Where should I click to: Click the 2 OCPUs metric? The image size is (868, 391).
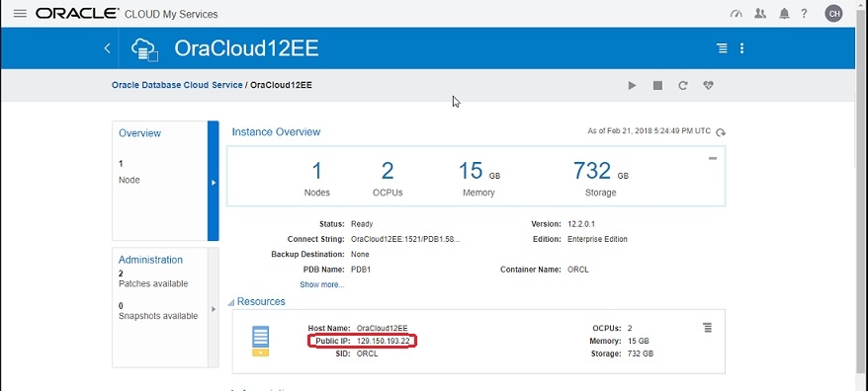click(x=388, y=178)
